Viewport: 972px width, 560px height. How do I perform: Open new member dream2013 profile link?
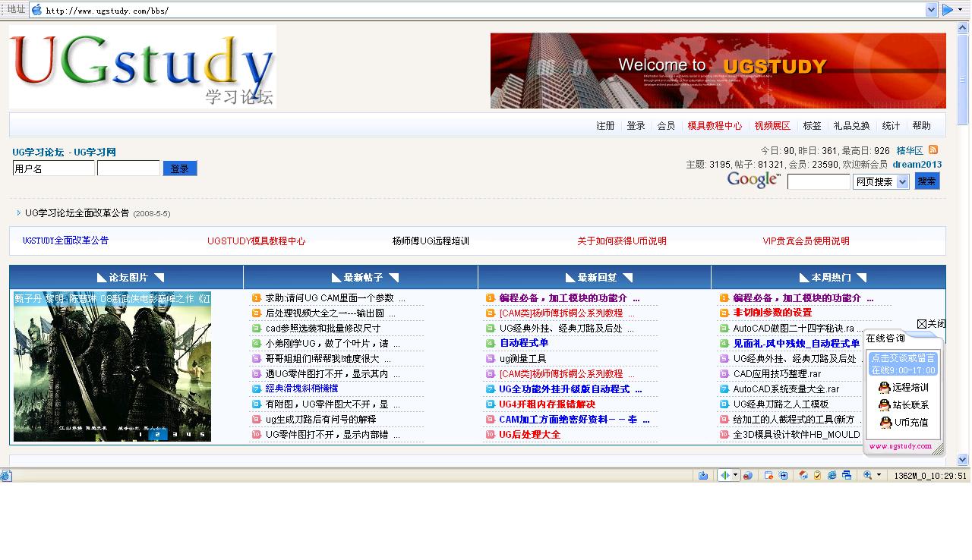[917, 164]
